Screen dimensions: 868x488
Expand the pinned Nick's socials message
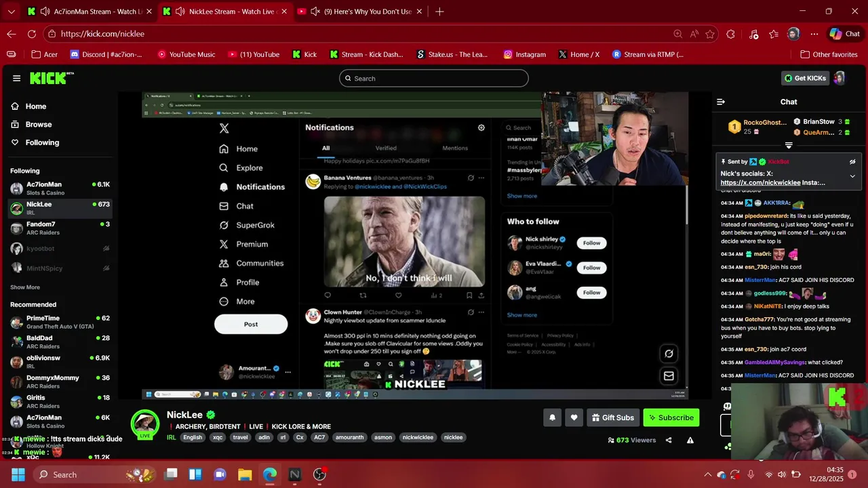[x=852, y=176]
